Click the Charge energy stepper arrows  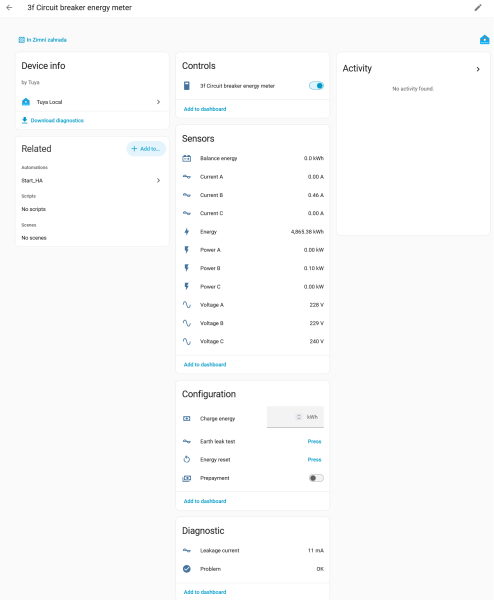tap(299, 417)
